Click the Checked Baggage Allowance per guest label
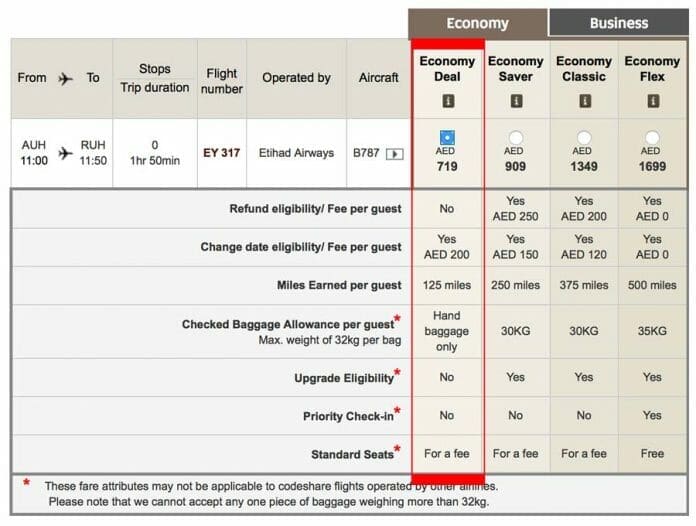Image resolution: width=696 pixels, height=526 pixels. pos(288,324)
